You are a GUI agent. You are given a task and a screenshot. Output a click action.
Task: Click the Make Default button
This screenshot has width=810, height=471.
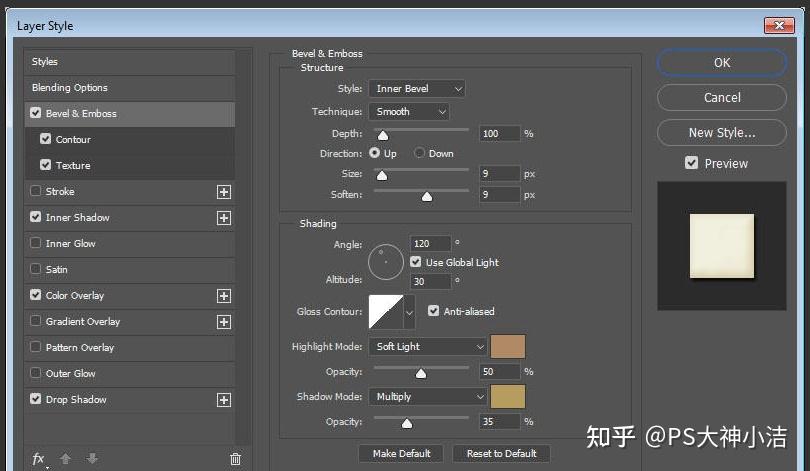tap(401, 453)
